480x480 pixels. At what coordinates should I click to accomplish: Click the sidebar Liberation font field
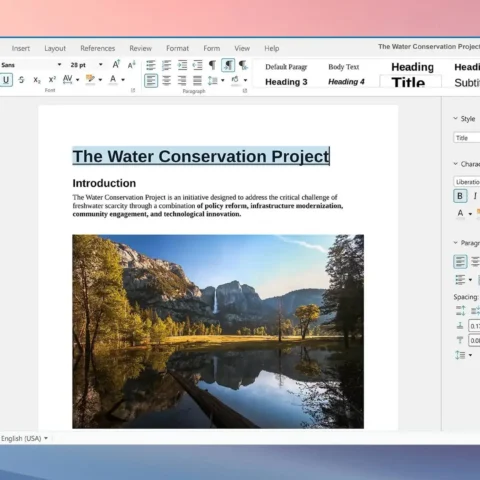point(467,182)
